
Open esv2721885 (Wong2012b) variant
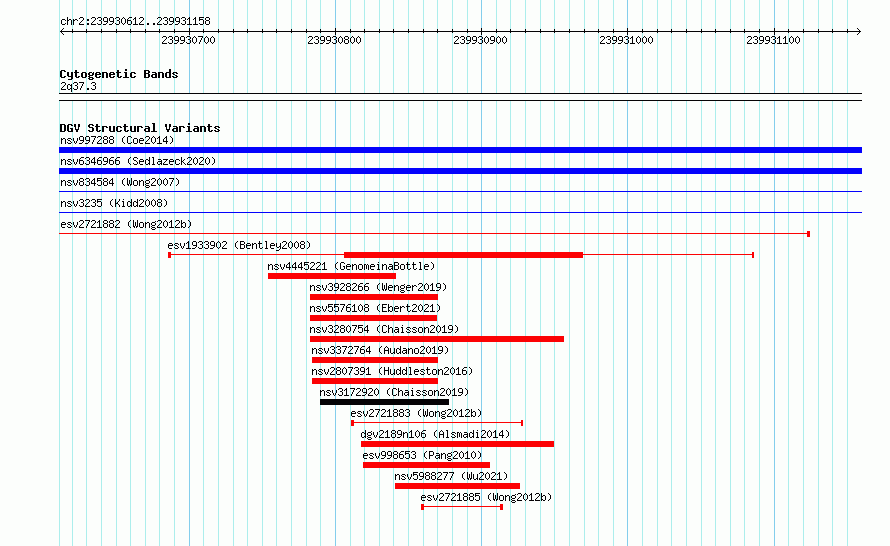tap(486, 497)
